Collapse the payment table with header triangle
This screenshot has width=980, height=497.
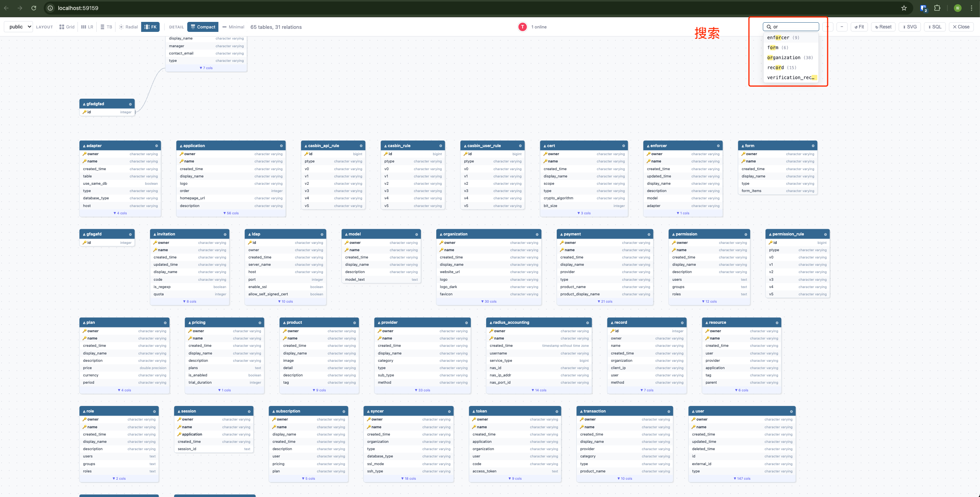[562, 234]
